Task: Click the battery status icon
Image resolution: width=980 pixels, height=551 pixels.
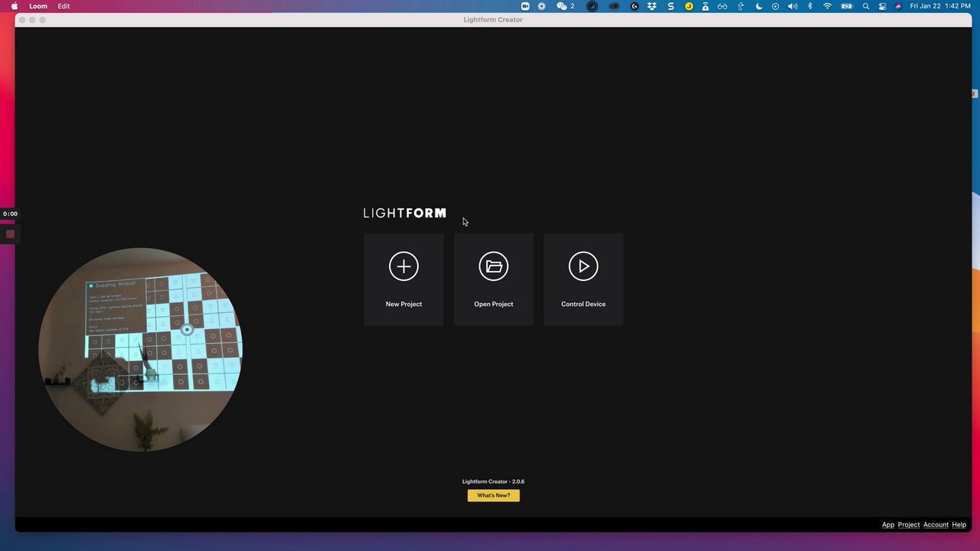Action: click(847, 6)
